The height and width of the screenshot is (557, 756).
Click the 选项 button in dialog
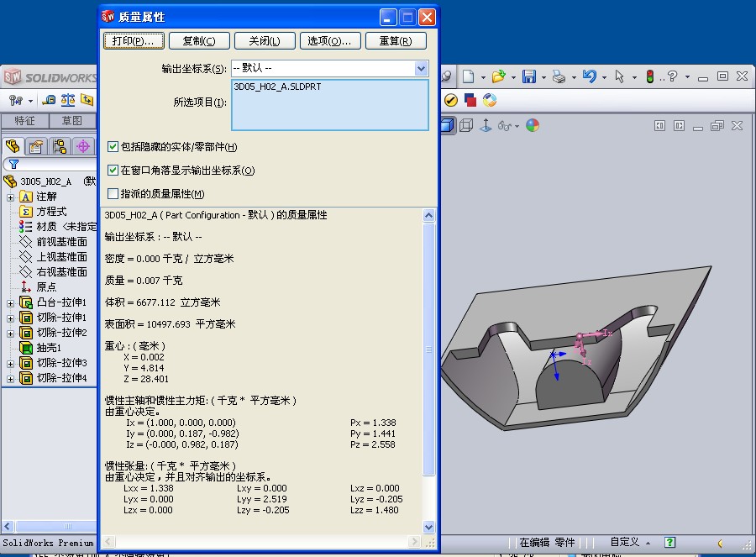[329, 41]
